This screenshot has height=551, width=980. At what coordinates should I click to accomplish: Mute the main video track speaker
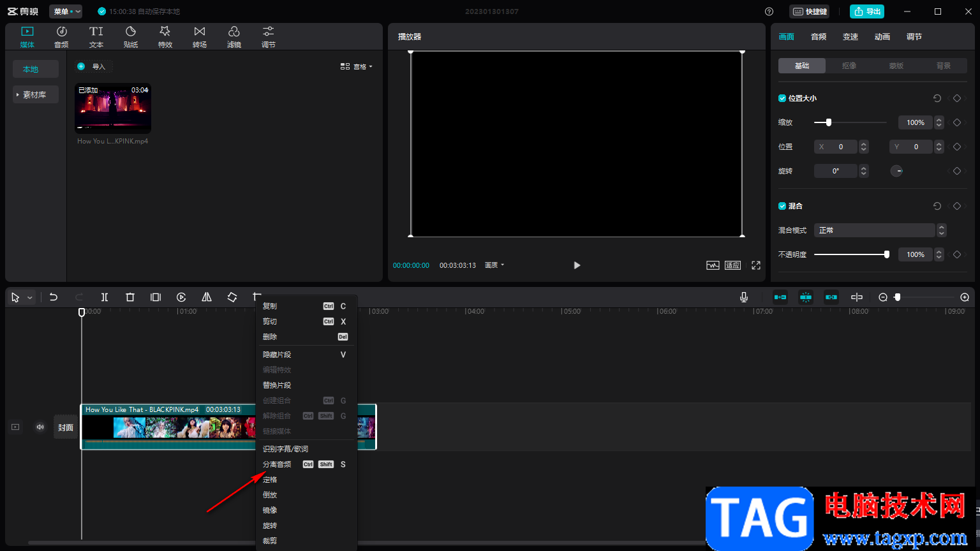40,427
